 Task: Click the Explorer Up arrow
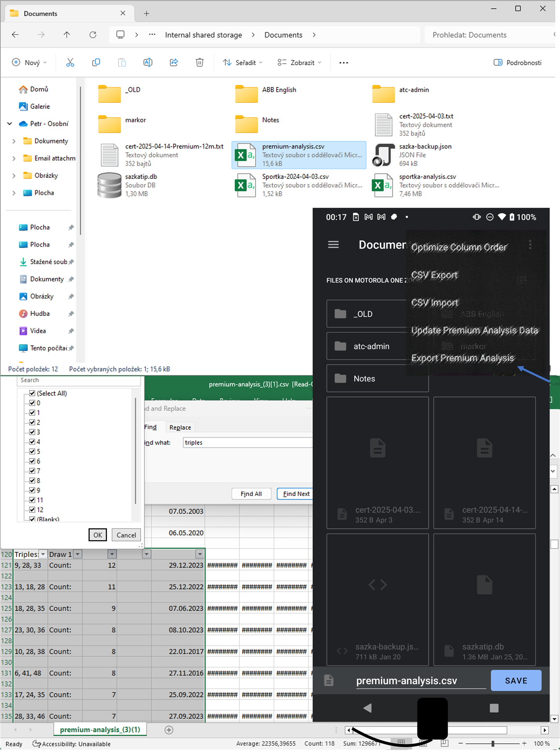[67, 35]
